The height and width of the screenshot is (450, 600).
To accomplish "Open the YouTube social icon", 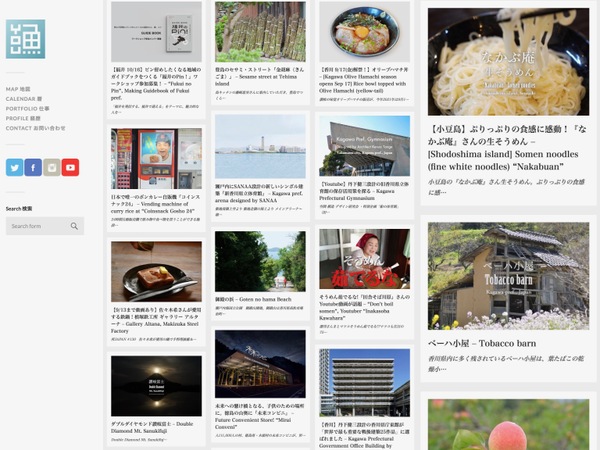I will pyautogui.click(x=70, y=167).
